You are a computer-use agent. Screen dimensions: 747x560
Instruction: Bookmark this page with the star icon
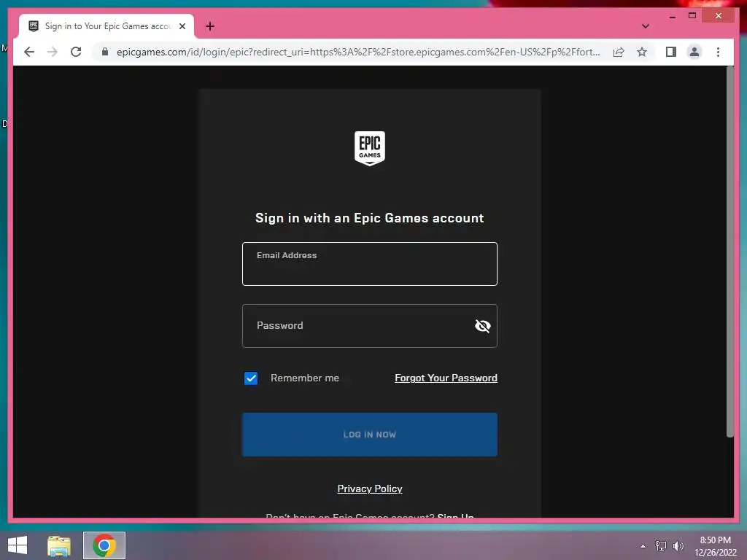[642, 52]
